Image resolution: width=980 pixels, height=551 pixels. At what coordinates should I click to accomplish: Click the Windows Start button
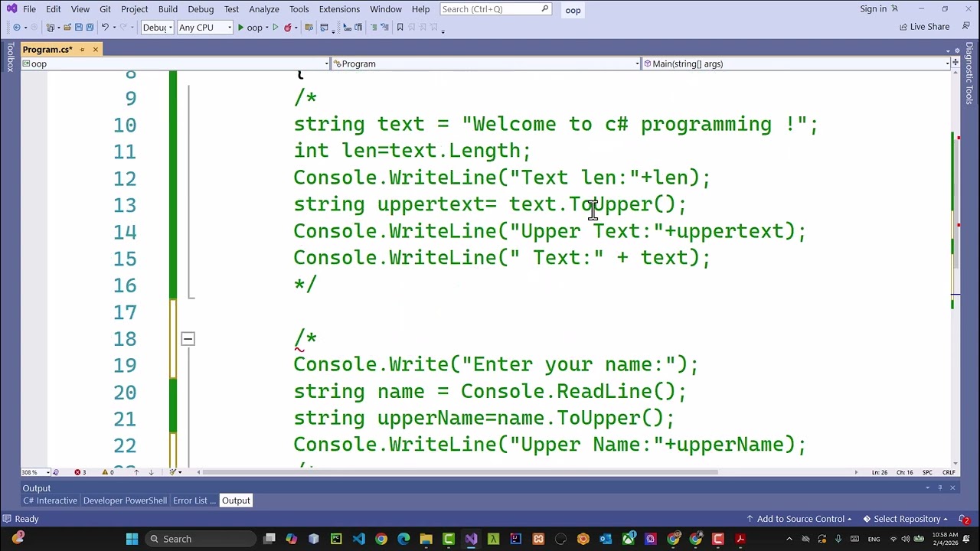pos(132,539)
